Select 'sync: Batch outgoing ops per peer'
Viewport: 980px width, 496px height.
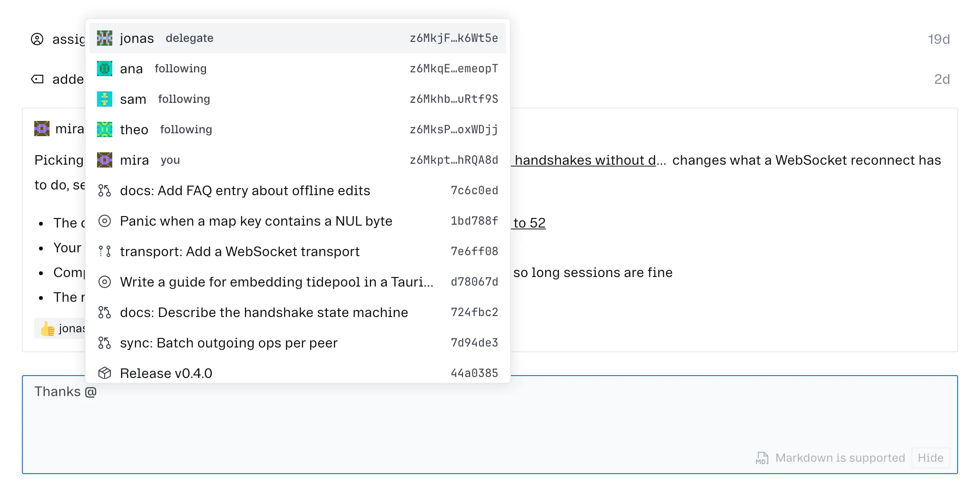click(x=297, y=343)
